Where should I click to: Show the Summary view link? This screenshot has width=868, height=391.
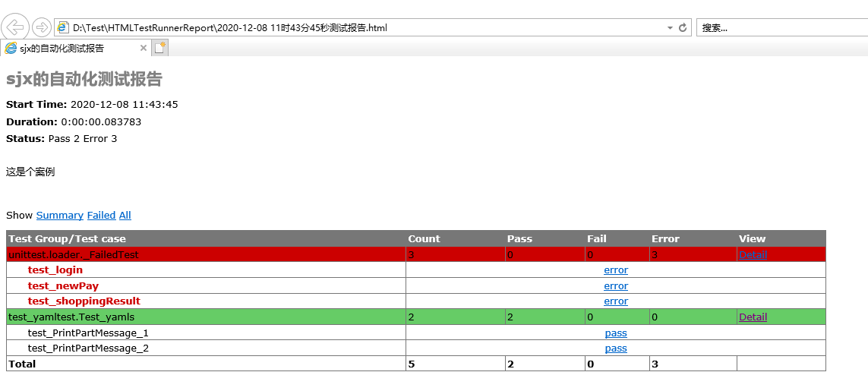(60, 216)
